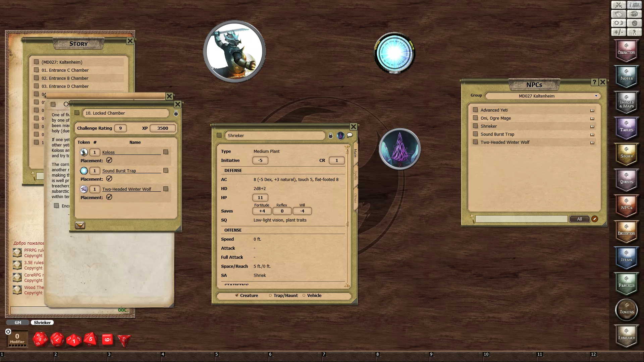The image size is (644, 362).
Task: Open the Story sidebar button
Action: [x=626, y=155]
